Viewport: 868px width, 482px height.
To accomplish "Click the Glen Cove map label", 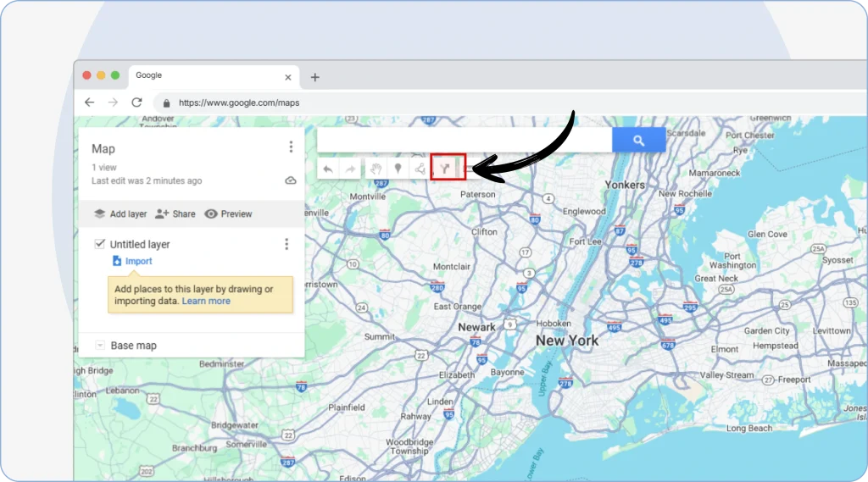I will [x=767, y=234].
